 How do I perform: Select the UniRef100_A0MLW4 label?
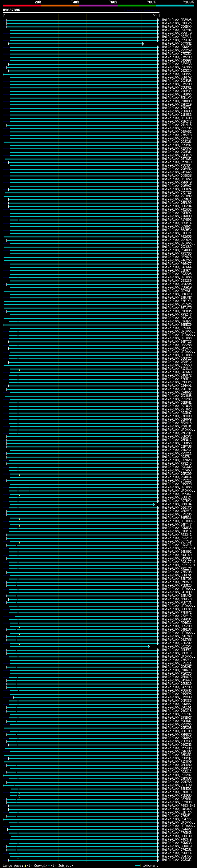point(176,504)
